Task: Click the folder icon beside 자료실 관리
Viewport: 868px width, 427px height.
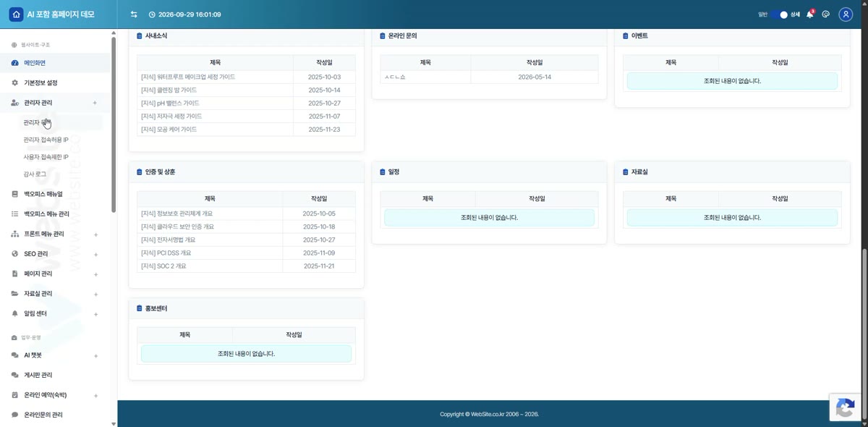Action: point(15,294)
